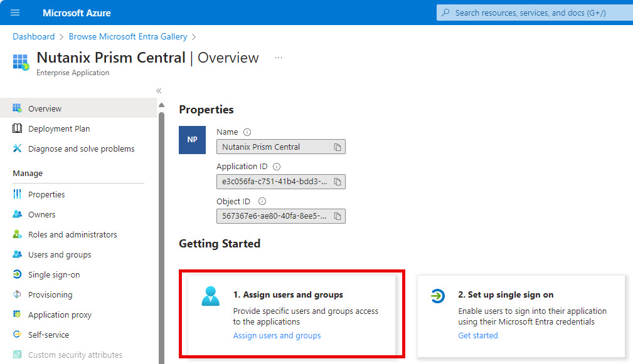The width and height of the screenshot is (633, 364).
Task: Click the NP application logo tile
Action: (x=192, y=140)
